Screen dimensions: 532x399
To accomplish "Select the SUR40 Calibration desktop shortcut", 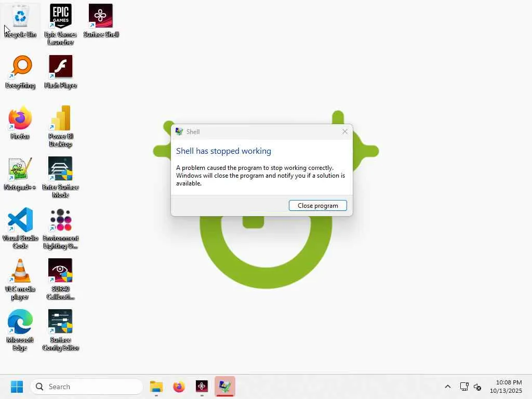I will click(x=60, y=279).
